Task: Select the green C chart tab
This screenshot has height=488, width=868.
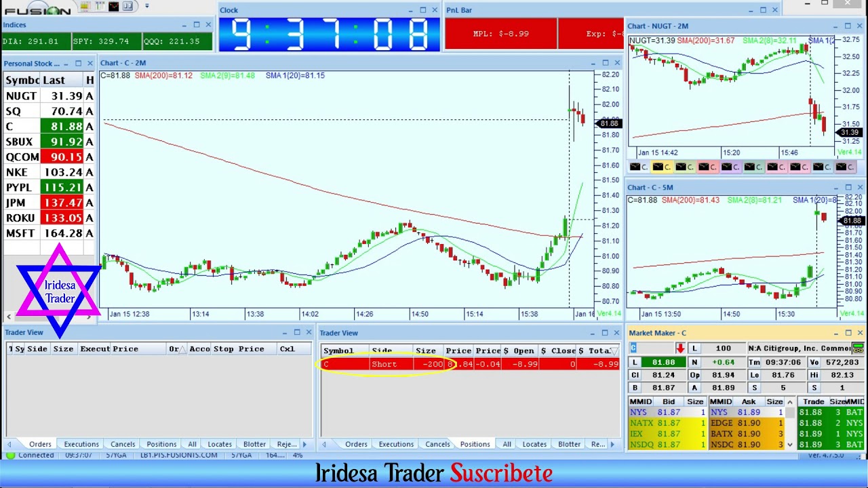Action: [685, 167]
